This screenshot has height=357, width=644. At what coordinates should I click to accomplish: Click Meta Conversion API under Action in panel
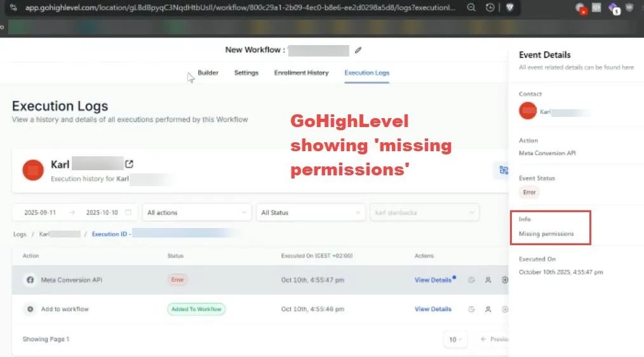click(547, 153)
